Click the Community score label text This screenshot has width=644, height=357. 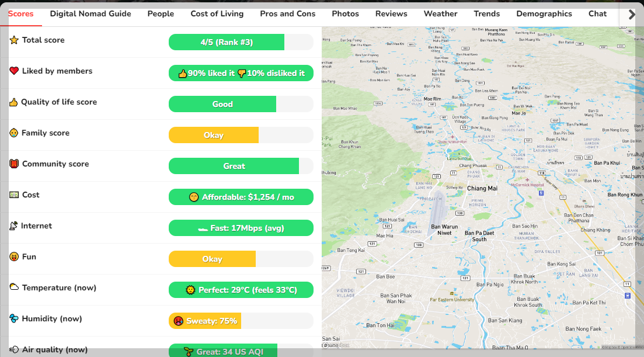pyautogui.click(x=55, y=164)
